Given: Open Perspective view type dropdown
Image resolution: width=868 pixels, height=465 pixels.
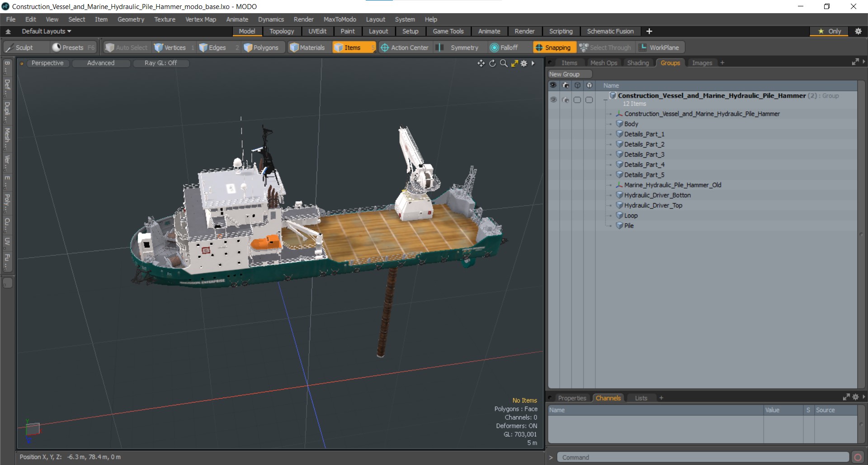Looking at the screenshot, I should point(47,63).
